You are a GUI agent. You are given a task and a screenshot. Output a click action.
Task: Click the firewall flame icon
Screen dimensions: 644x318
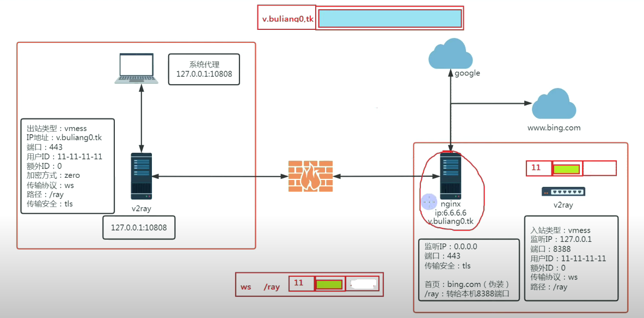(x=310, y=176)
